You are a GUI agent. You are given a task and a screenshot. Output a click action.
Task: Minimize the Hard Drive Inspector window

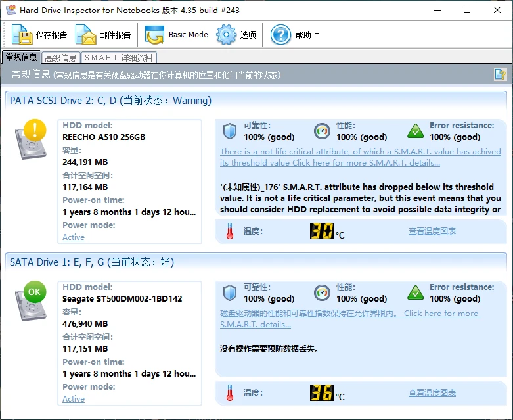point(437,10)
